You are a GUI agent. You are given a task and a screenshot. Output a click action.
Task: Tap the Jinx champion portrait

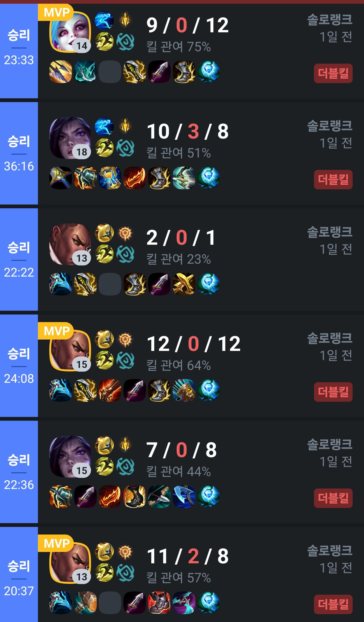click(x=70, y=32)
